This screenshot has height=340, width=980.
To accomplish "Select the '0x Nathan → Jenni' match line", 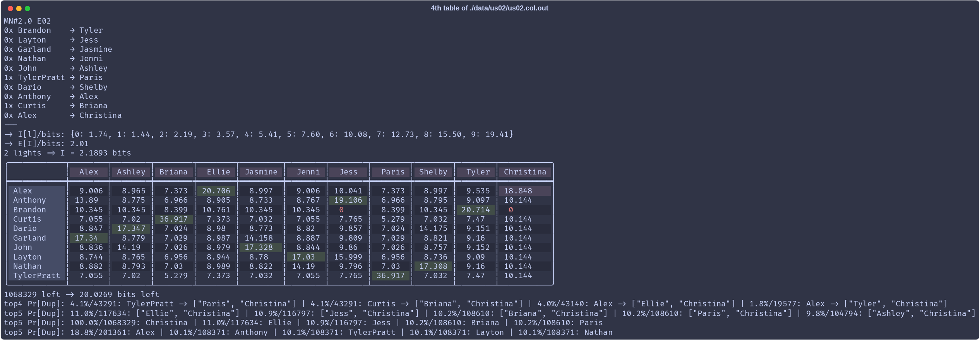I will (53, 58).
